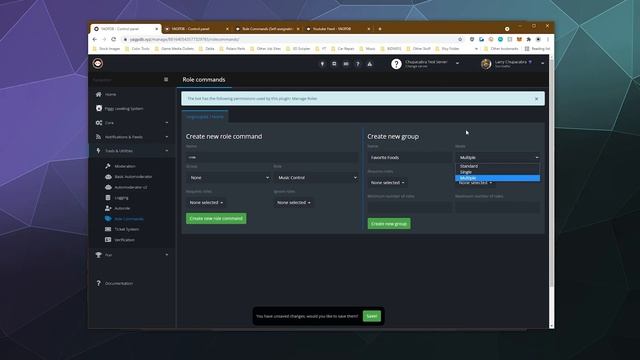Open Moderation in the sidebar
Image resolution: width=640 pixels, height=360 pixels.
(125, 166)
